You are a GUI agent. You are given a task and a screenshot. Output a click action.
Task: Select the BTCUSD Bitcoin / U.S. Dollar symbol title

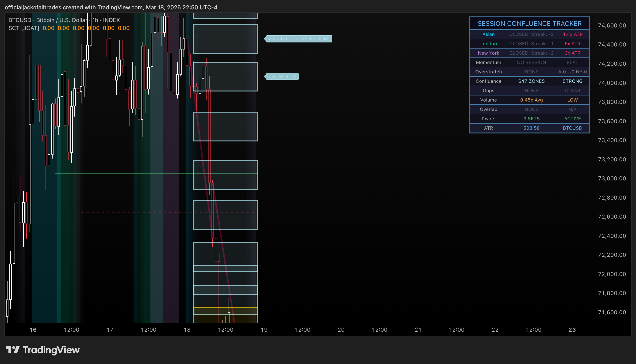pos(64,20)
